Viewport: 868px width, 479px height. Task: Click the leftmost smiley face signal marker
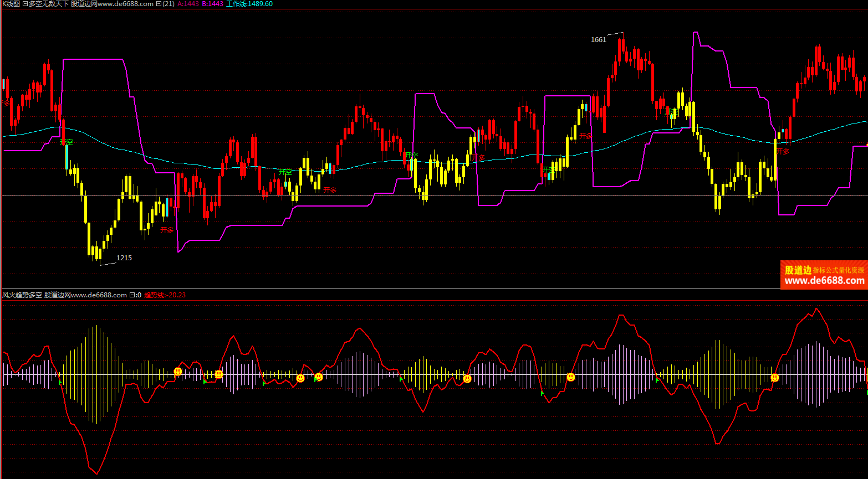(x=178, y=372)
